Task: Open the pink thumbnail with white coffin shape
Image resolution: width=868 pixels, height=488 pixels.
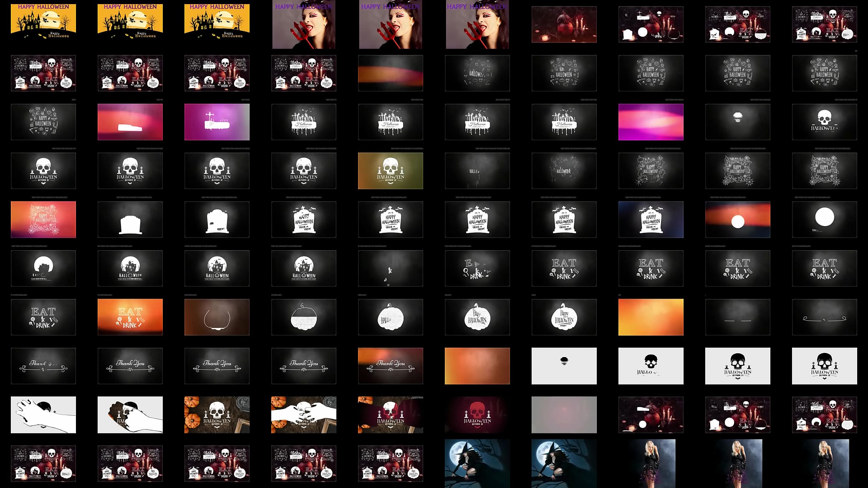Action: tap(130, 122)
